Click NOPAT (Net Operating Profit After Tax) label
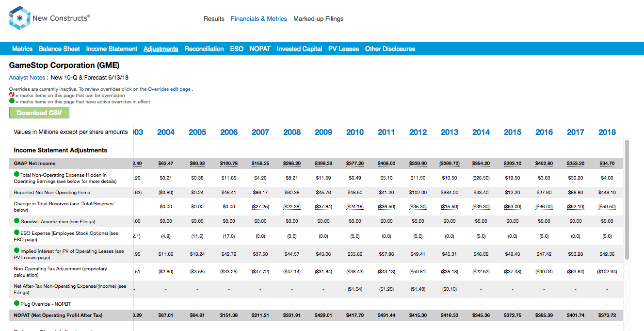This screenshot has width=644, height=331. click(58, 315)
